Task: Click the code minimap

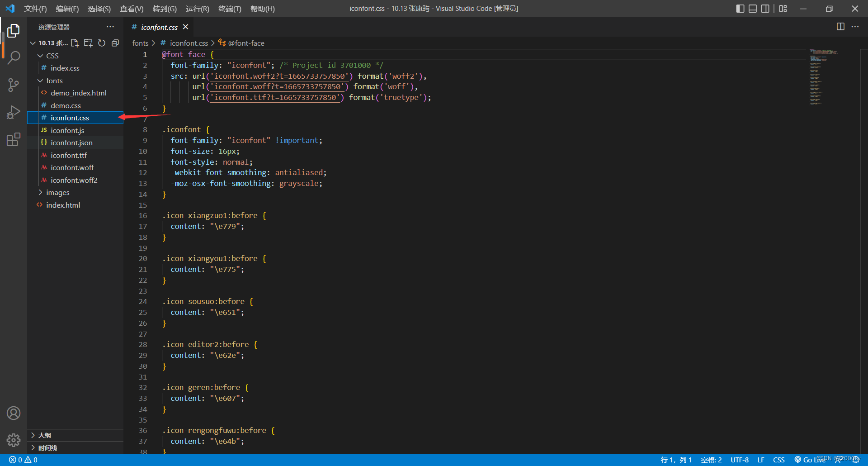Action: [x=824, y=77]
